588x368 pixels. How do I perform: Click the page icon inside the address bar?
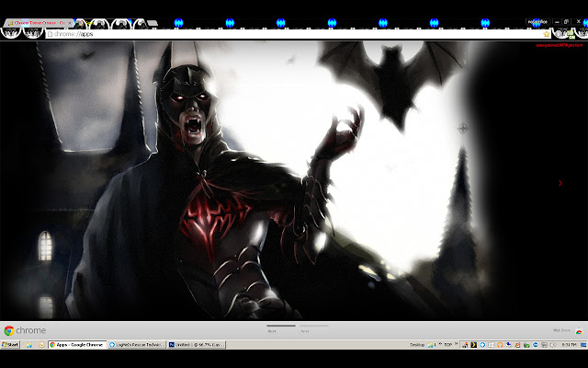point(50,34)
